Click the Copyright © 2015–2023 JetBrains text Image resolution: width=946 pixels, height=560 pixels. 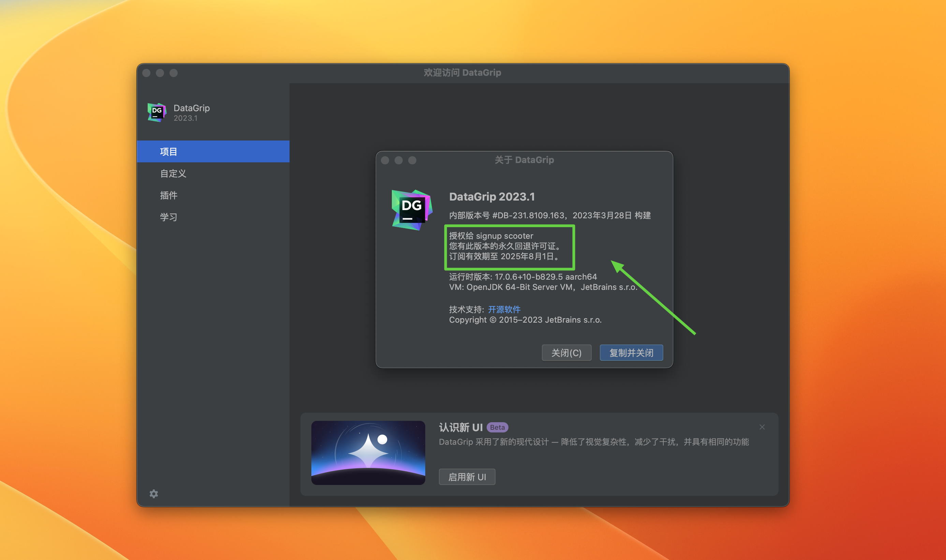525,320
